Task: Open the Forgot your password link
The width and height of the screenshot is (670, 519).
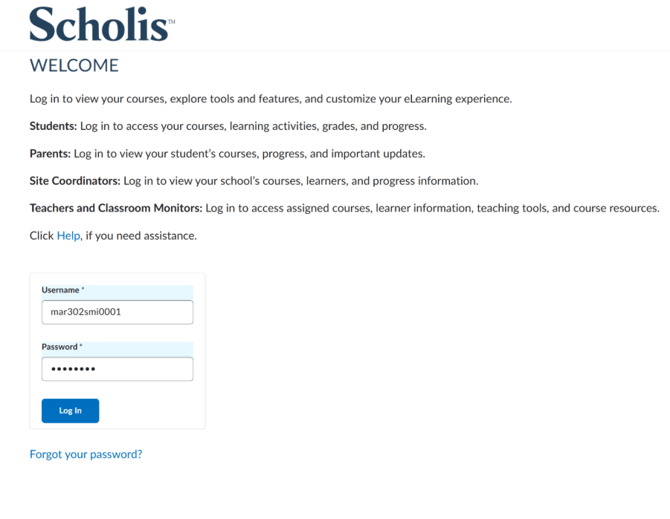Action: 86,454
